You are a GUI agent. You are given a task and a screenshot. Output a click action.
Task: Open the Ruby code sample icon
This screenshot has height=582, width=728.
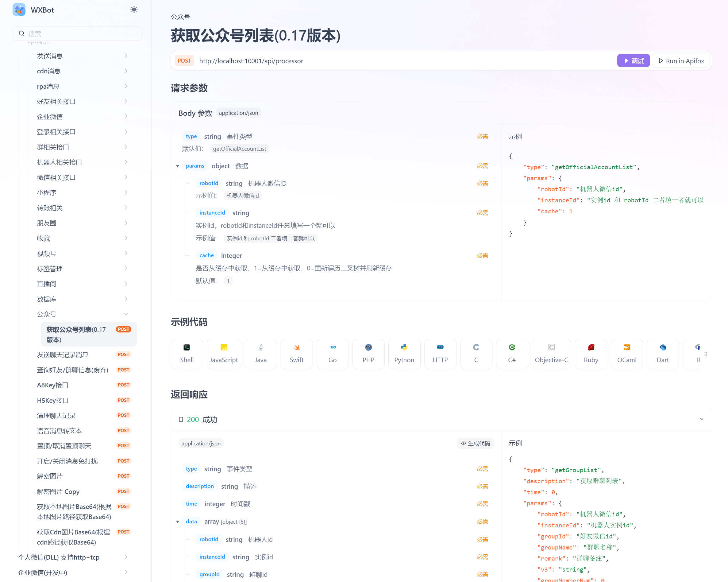(x=591, y=353)
